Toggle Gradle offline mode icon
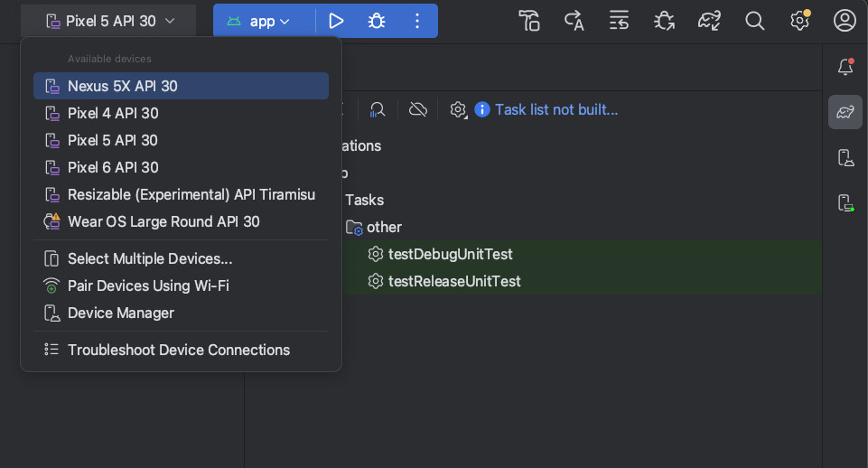Screen dimensions: 868x468 418,109
